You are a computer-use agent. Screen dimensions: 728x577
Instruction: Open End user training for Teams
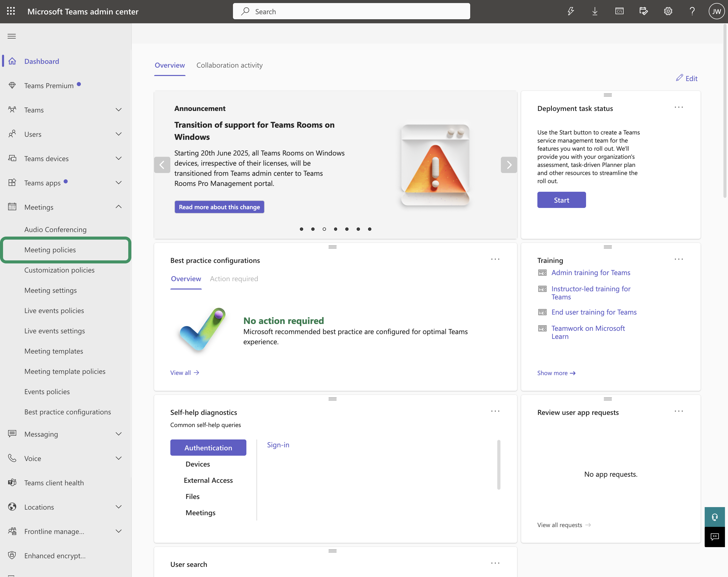[x=594, y=312]
